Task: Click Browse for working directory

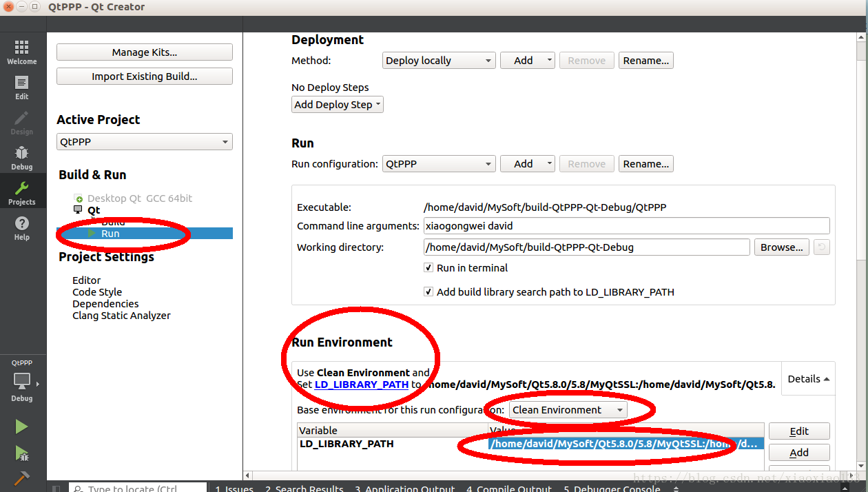Action: click(x=782, y=247)
